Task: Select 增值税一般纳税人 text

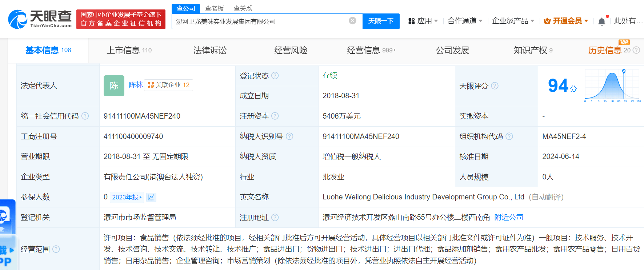Action: (351, 156)
